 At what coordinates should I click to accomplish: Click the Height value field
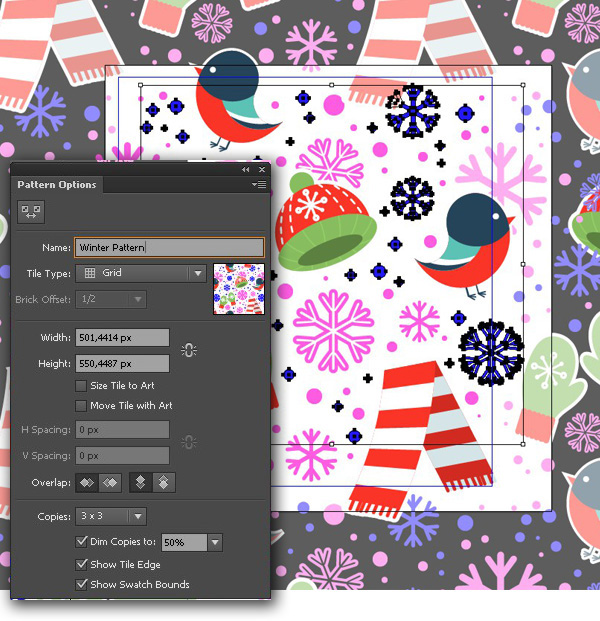coord(122,364)
